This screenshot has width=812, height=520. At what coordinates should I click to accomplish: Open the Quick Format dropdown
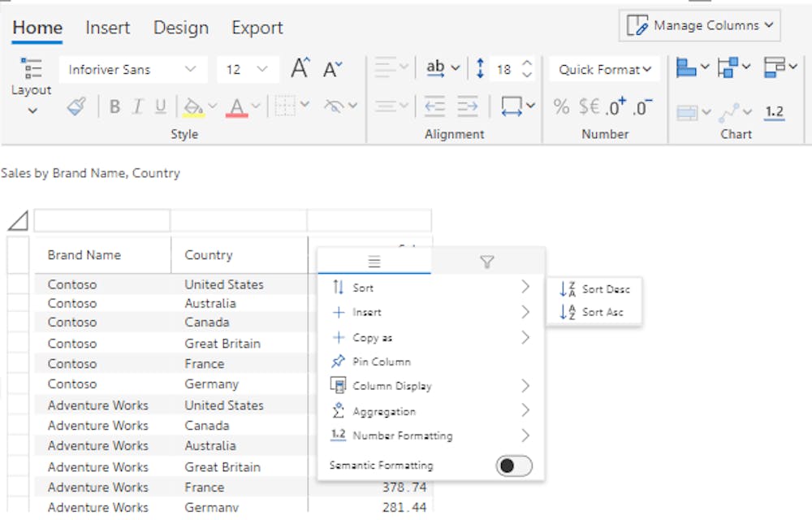pos(604,69)
